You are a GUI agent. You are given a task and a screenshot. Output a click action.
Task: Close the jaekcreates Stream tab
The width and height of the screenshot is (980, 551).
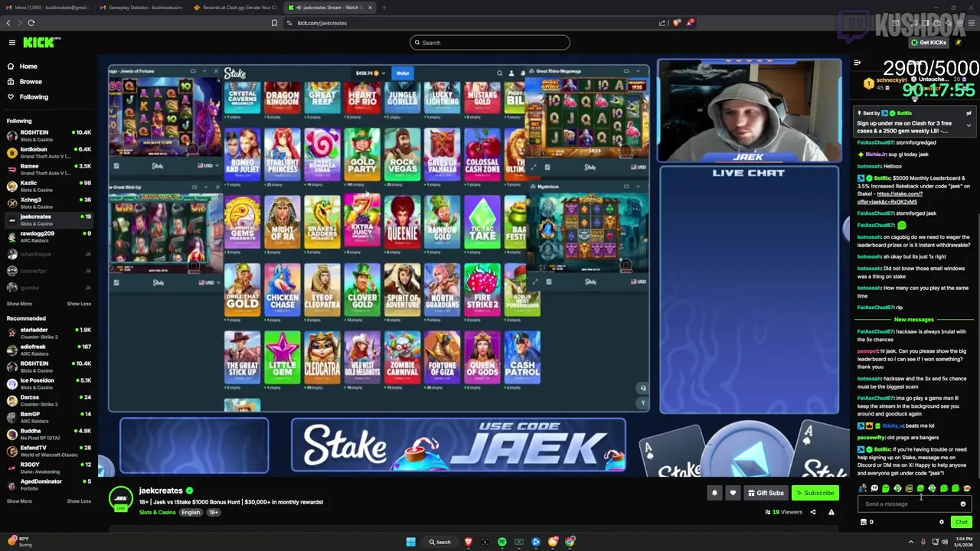[370, 8]
